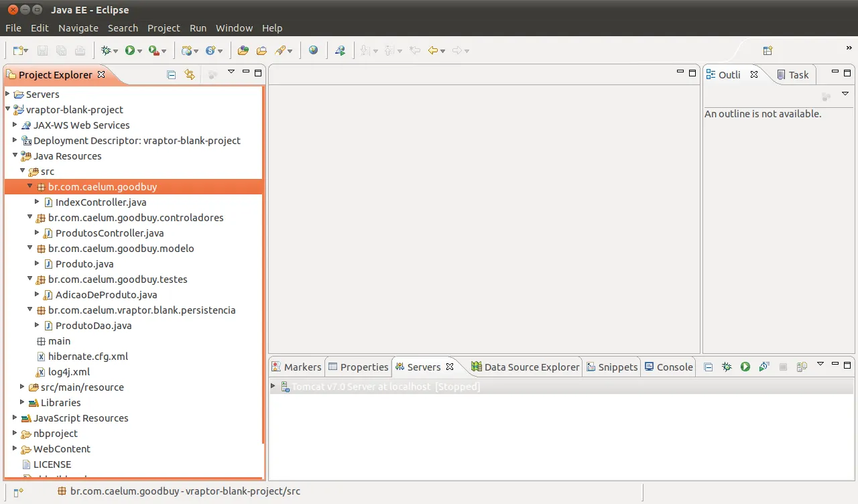
Task: Click the Open Perspective icon at top right
Action: (768, 50)
